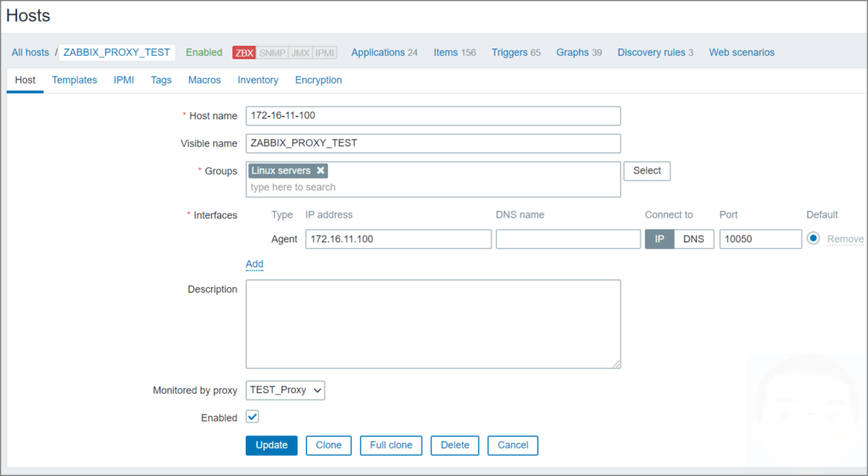Open the Inventory tab

pyautogui.click(x=258, y=80)
